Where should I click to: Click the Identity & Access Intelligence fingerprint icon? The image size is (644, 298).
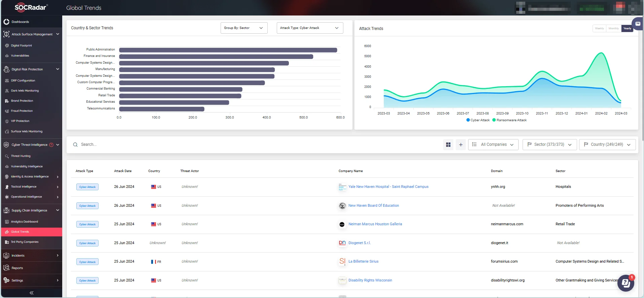pos(7,176)
